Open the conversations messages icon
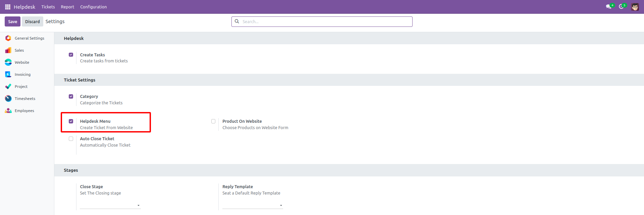Viewport: 644px width, 215px height. (608, 7)
